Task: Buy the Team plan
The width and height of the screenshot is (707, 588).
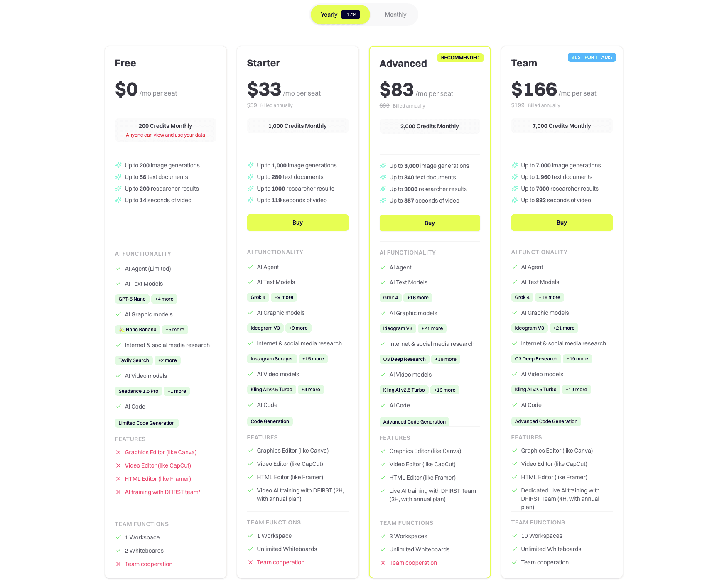Action: 562,223
